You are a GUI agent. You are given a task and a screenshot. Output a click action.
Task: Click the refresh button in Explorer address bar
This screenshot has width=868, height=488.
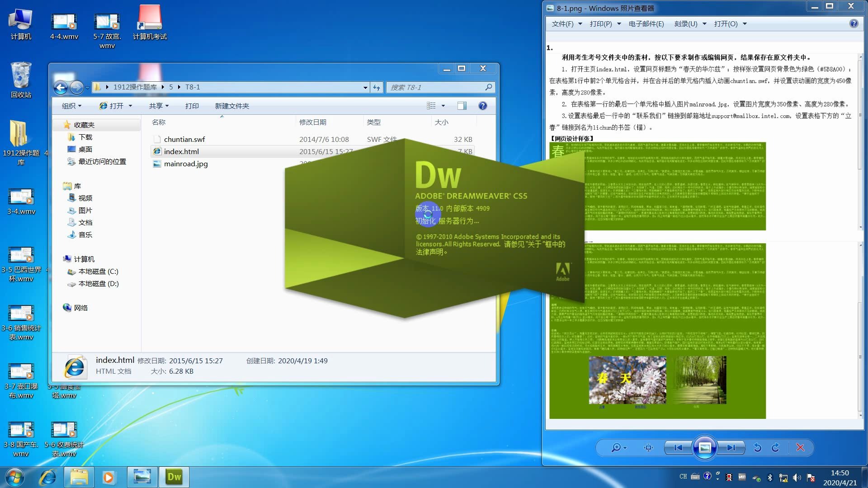[x=377, y=87]
